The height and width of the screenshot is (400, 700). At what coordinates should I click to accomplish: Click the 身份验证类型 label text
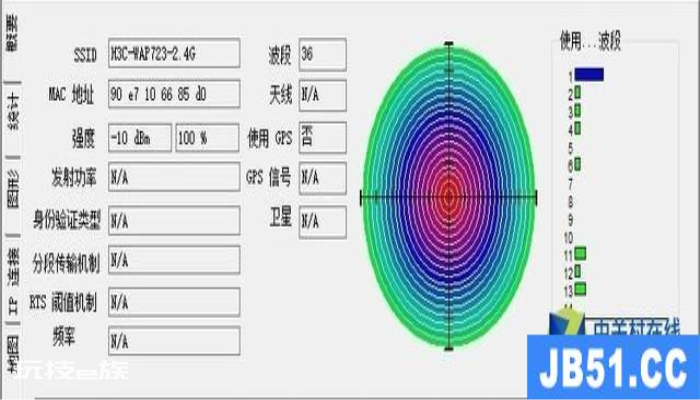(x=67, y=221)
